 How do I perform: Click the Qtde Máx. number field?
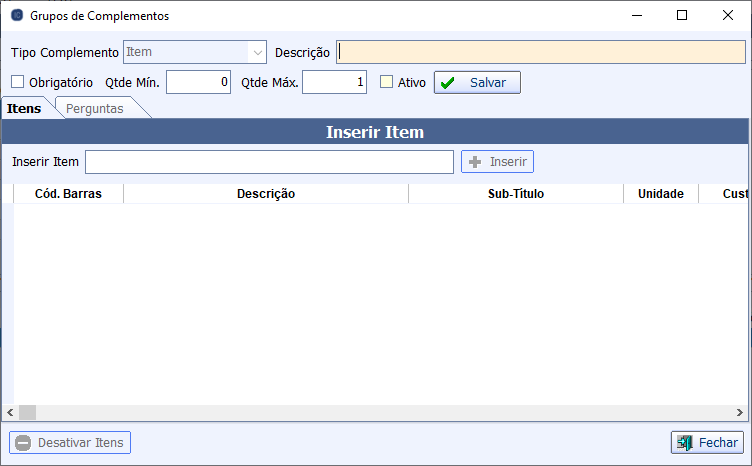[x=334, y=83]
